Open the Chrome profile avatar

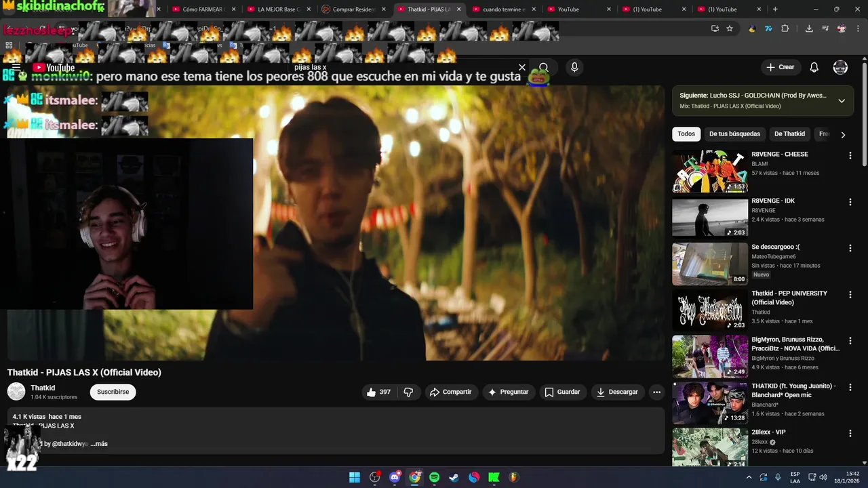tap(842, 28)
